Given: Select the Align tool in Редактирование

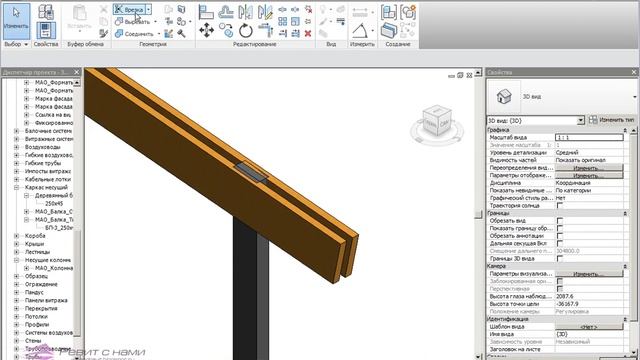Looking at the screenshot, I should pyautogui.click(x=206, y=12).
